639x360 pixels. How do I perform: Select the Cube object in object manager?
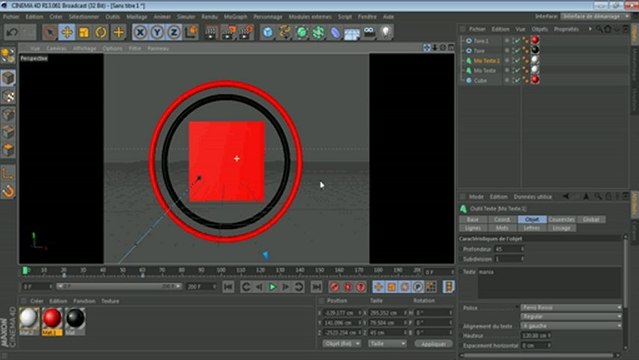pyautogui.click(x=480, y=81)
